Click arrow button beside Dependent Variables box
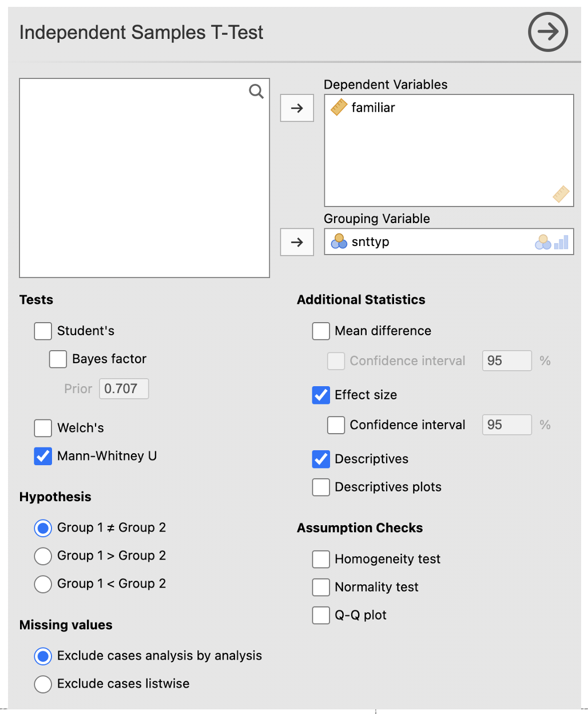 pos(297,108)
